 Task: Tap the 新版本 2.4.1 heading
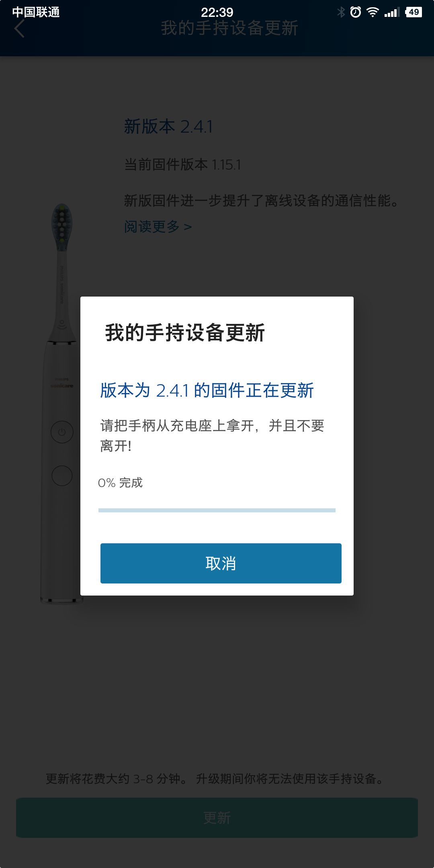pos(168,127)
